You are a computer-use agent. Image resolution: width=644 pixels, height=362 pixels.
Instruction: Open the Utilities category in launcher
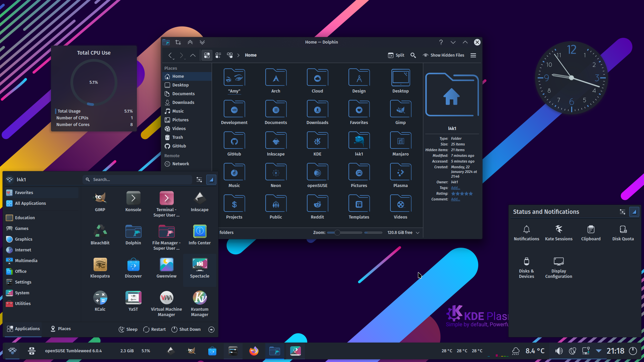42,304
